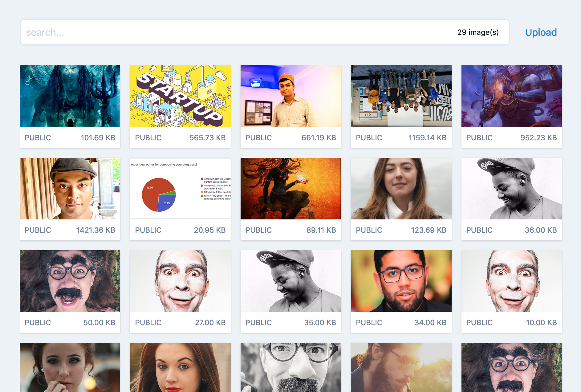The height and width of the screenshot is (392, 581).
Task: Open the orange dancing figure artwork thumbnail
Action: 291,189
